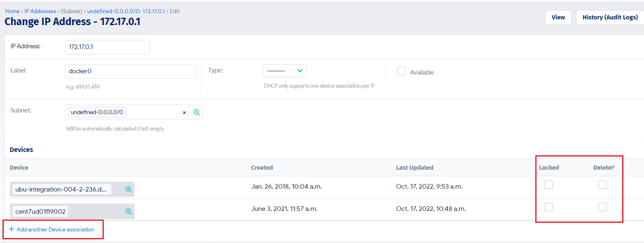Click Home in breadcrumb
This screenshot has width=644, height=243.
click(12, 11)
